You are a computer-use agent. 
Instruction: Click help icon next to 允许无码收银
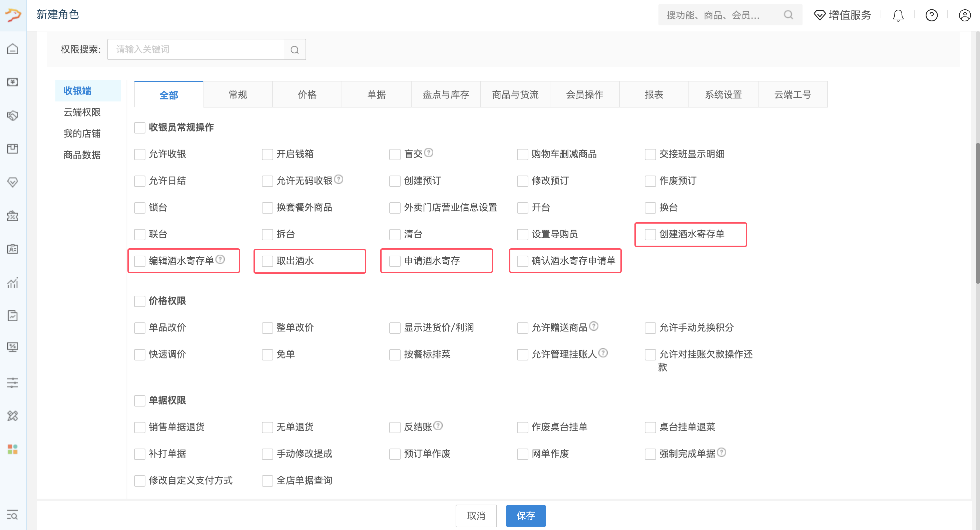tap(339, 179)
